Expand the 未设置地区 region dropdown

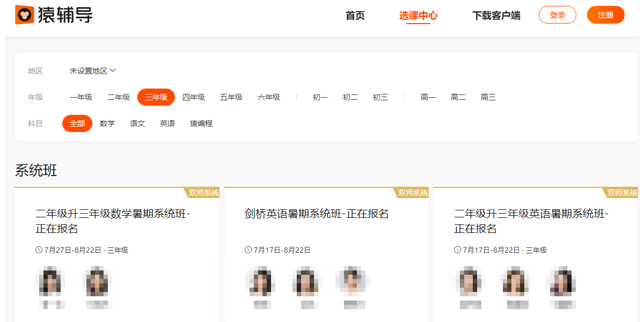93,71
